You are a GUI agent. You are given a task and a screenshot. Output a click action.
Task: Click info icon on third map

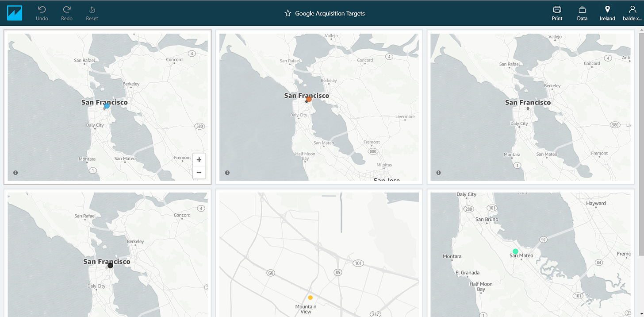438,173
